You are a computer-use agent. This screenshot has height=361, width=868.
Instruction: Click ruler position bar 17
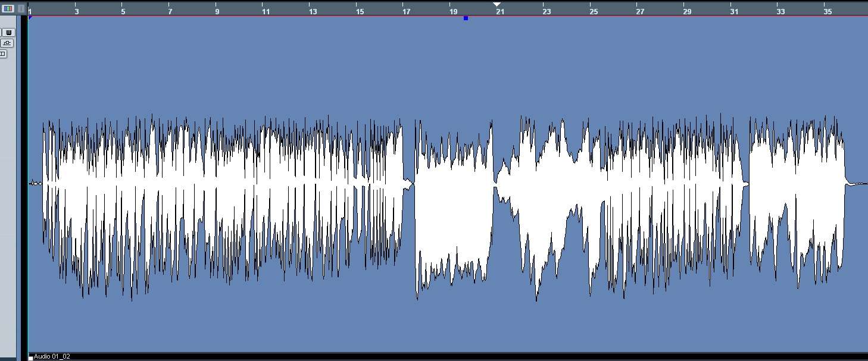(x=407, y=11)
